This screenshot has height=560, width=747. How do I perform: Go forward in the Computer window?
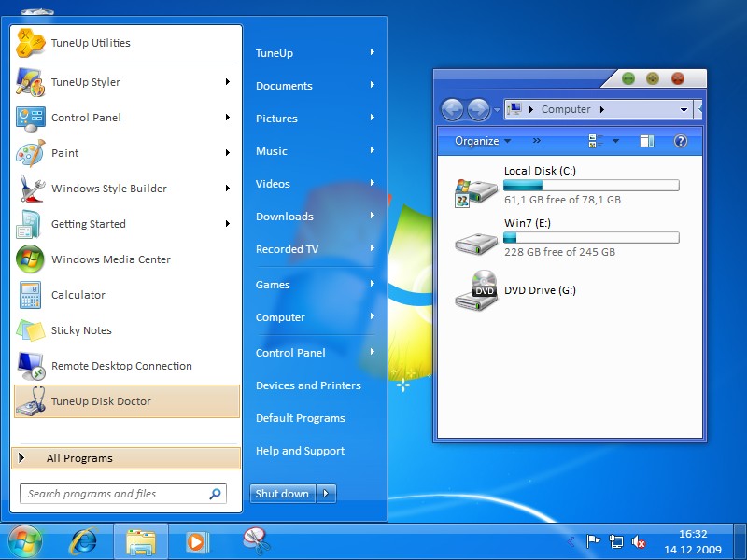pyautogui.click(x=478, y=110)
